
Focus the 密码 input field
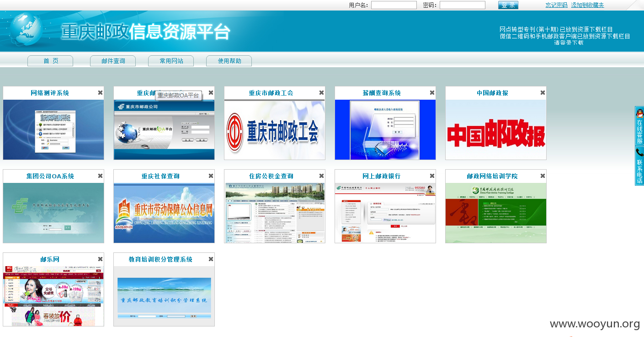tap(463, 5)
